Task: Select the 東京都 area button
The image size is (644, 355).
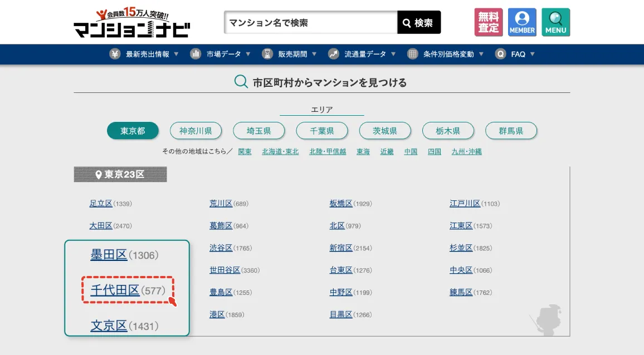Action: tap(133, 131)
